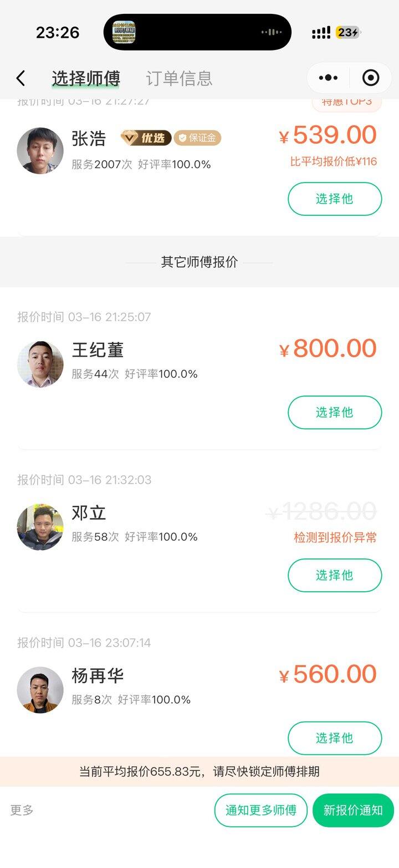Choose 杨再华 with the 选择他 button

click(335, 738)
